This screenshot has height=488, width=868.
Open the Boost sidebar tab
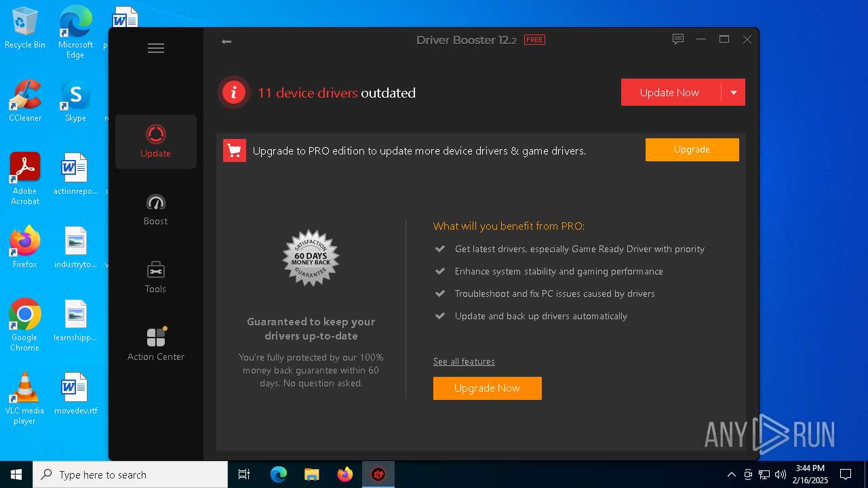pos(156,209)
